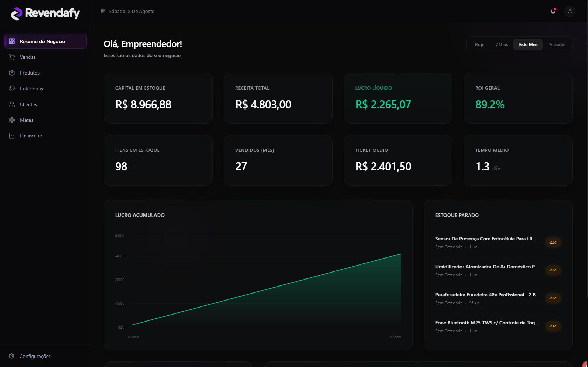Go to Resumo do Negócio menu item
This screenshot has width=588, height=367.
46,41
